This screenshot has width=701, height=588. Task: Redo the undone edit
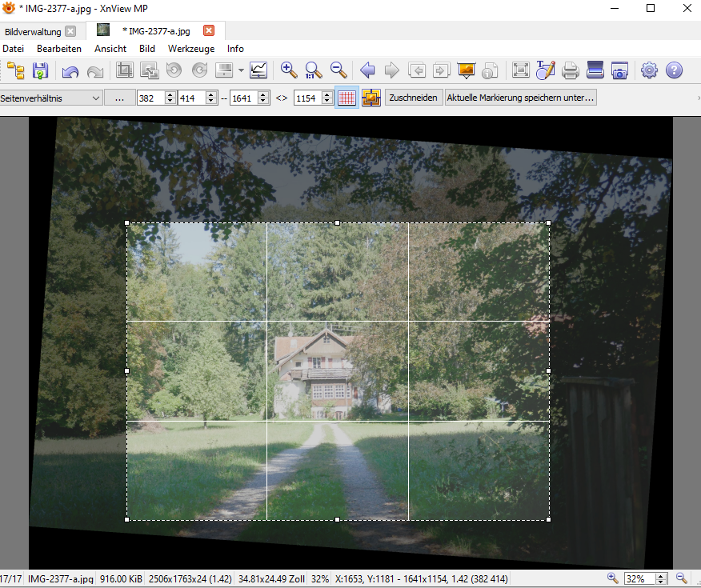coord(94,70)
